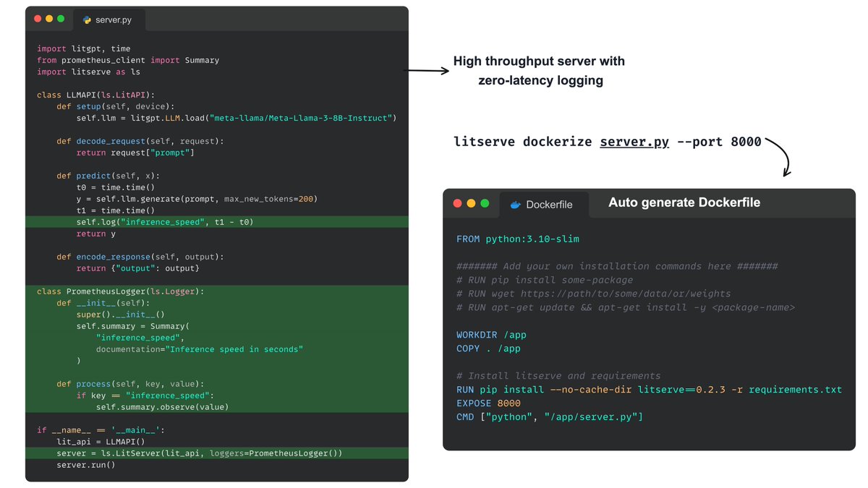Click the 'super().__init__()' line
The height and width of the screenshot is (488, 868).
(121, 314)
